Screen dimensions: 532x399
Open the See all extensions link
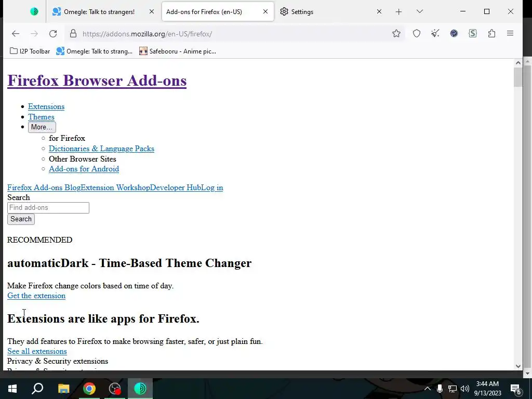click(37, 351)
